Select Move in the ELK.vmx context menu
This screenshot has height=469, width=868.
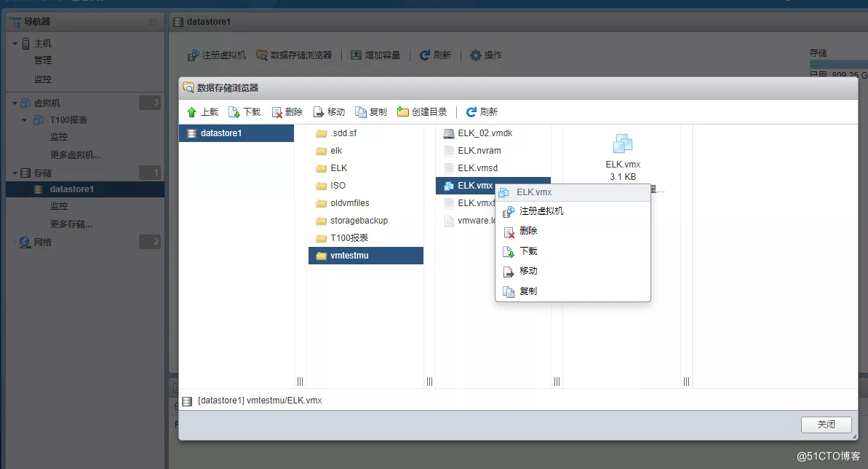point(528,271)
